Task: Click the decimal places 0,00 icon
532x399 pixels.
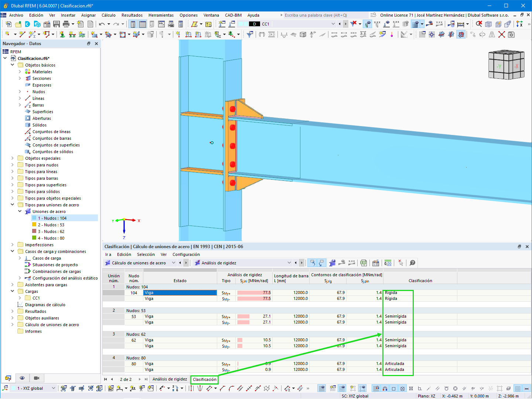Action: tap(388, 263)
